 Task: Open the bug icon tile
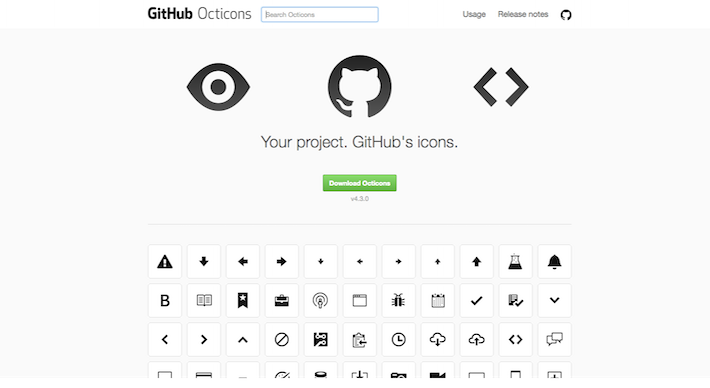pos(398,301)
